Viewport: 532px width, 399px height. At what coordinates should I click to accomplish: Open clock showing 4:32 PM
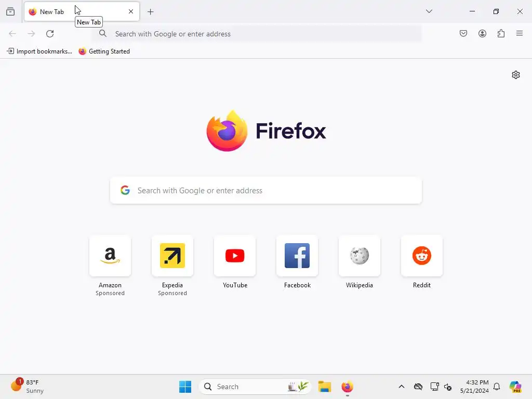[x=474, y=387]
